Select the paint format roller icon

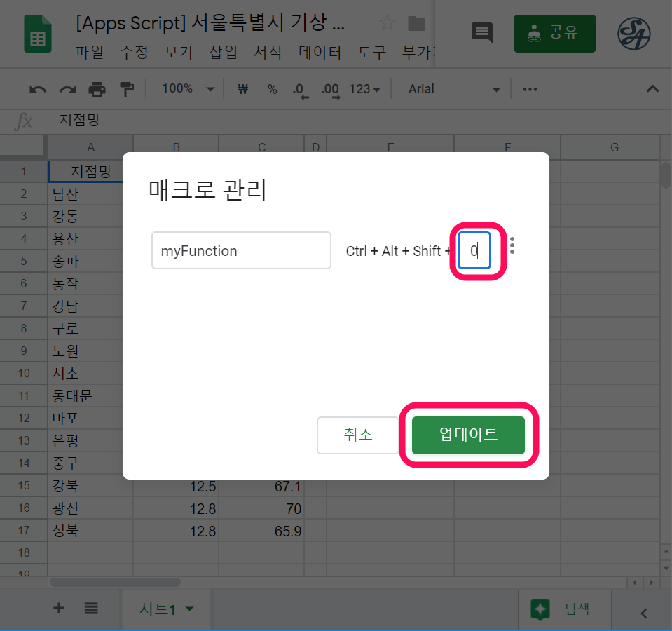tap(126, 89)
